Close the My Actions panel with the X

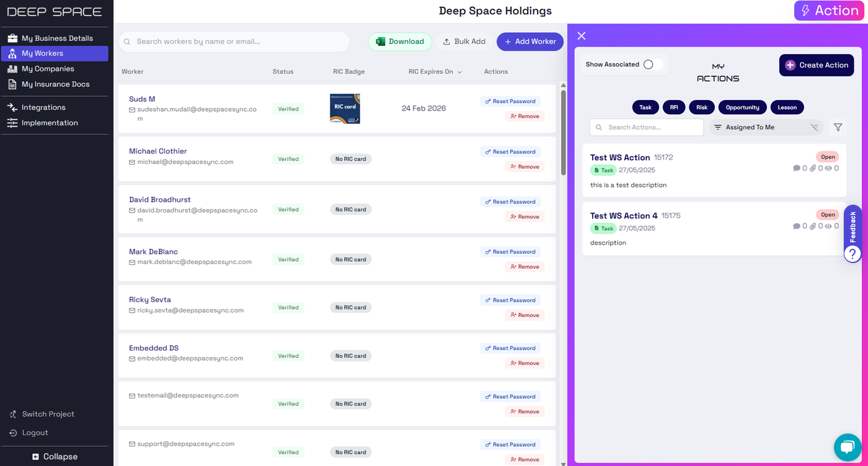582,36
